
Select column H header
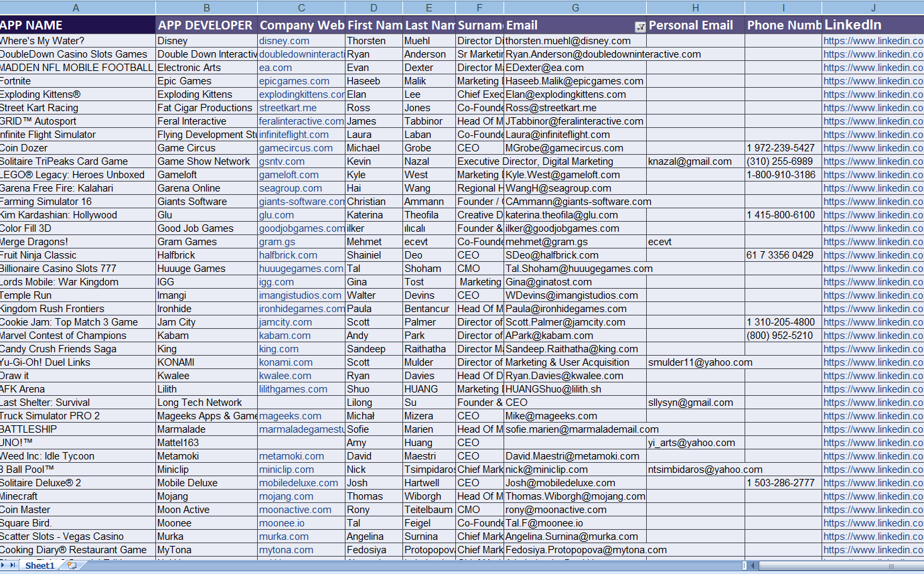(x=696, y=8)
